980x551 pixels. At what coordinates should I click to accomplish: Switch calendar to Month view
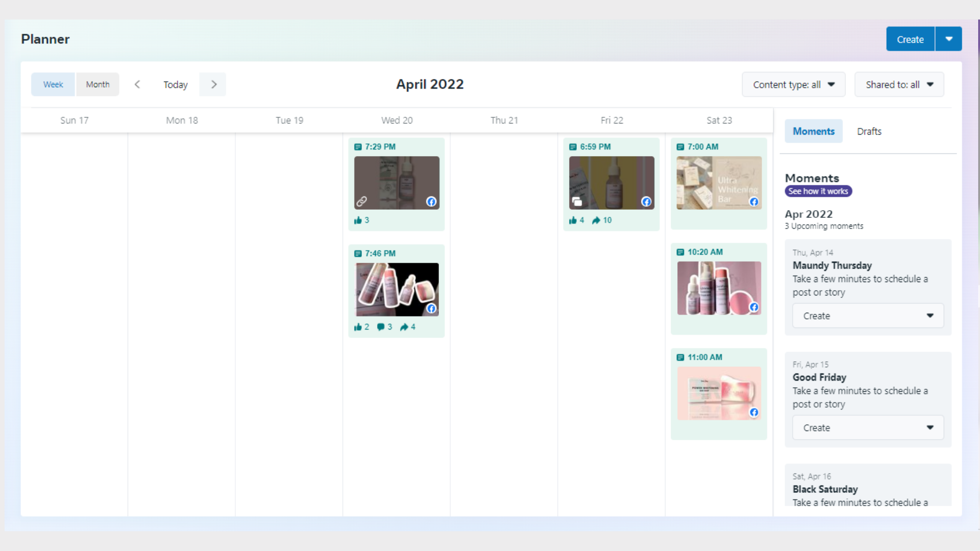pos(97,84)
